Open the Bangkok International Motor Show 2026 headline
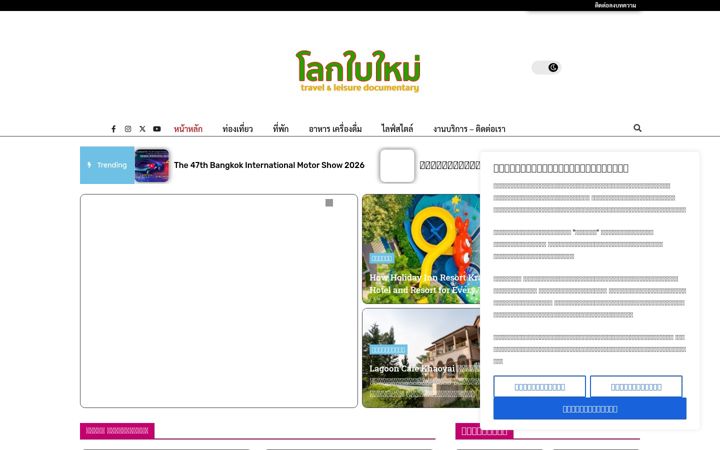Image resolution: width=720 pixels, height=450 pixels. coord(269,165)
